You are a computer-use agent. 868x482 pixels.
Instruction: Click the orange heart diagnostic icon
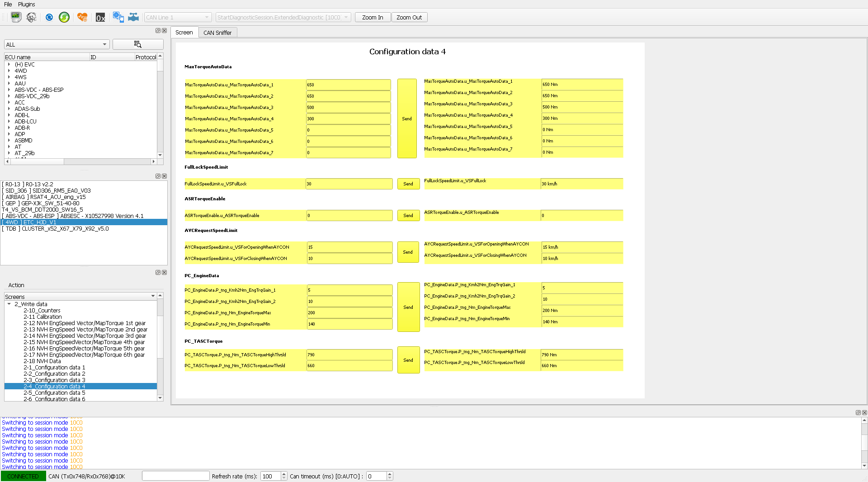pyautogui.click(x=82, y=17)
